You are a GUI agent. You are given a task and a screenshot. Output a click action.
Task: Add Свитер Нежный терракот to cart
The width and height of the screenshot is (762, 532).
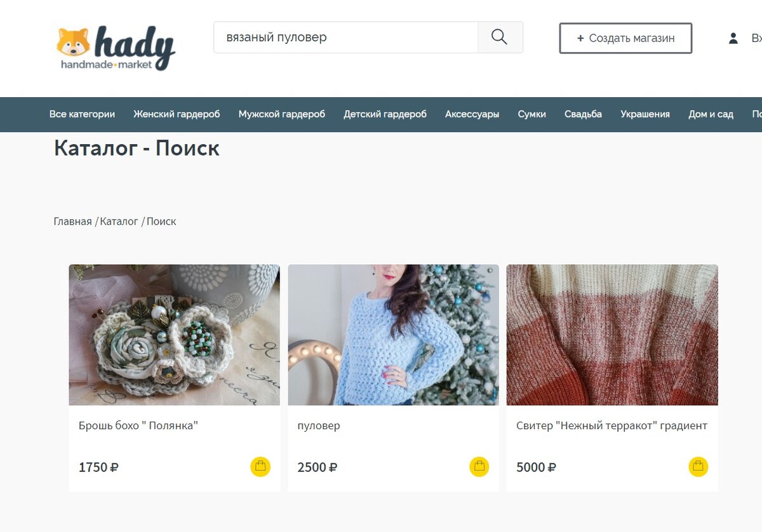tap(698, 467)
